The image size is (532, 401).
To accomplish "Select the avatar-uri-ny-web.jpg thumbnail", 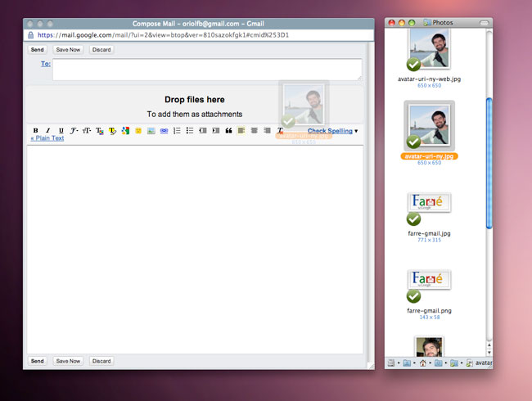I will click(429, 48).
